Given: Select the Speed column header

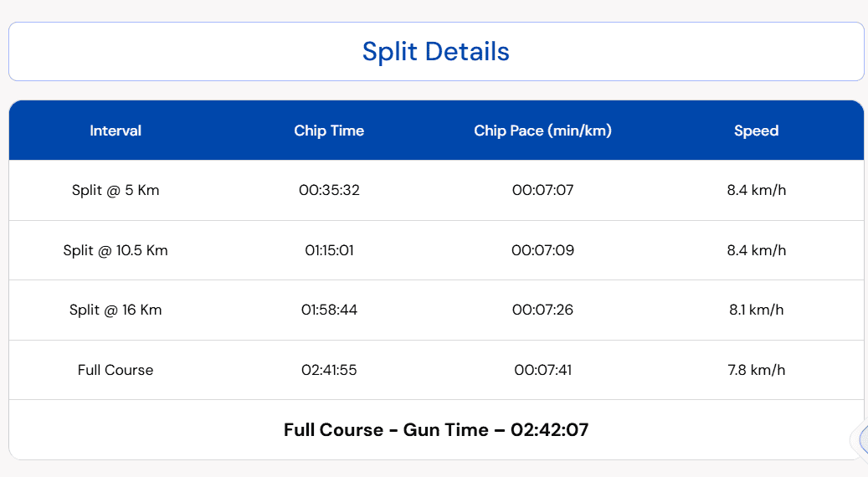Looking at the screenshot, I should point(756,131).
